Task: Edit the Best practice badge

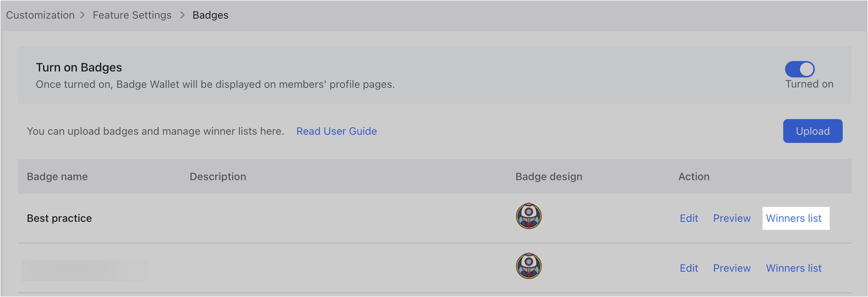Action: [689, 218]
